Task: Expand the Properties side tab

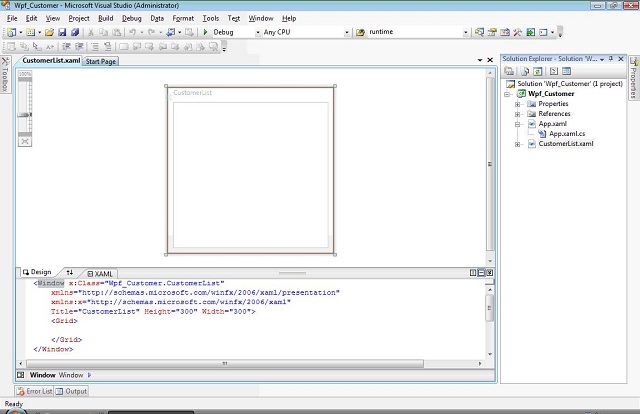Action: [x=634, y=78]
